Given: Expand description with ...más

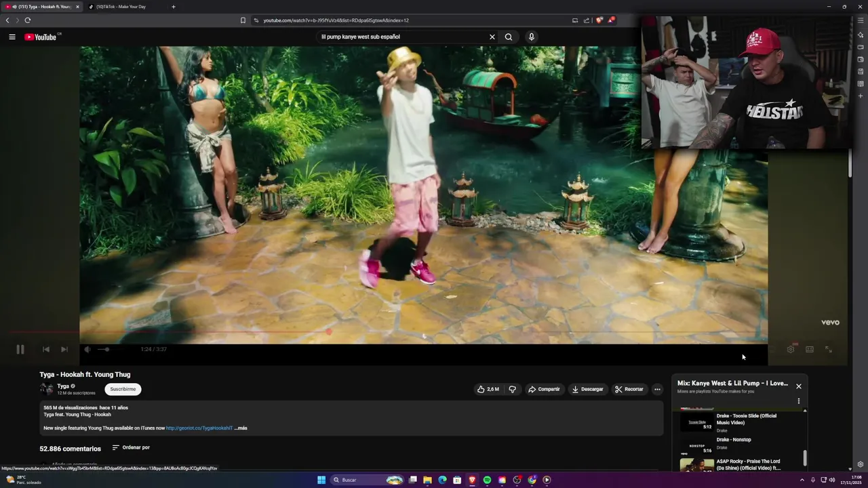Looking at the screenshot, I should coord(241,428).
